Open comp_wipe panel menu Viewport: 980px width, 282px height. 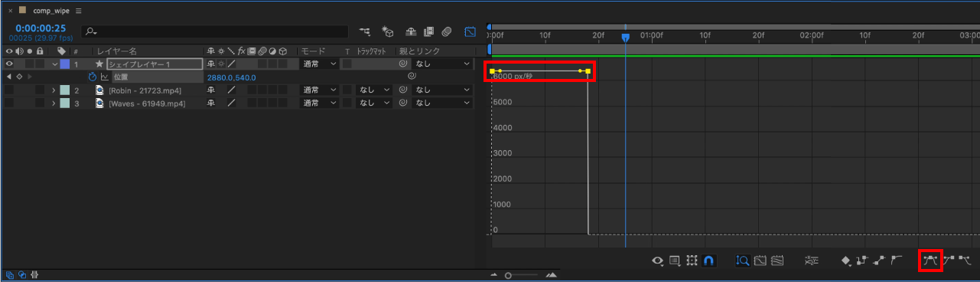pos(79,11)
